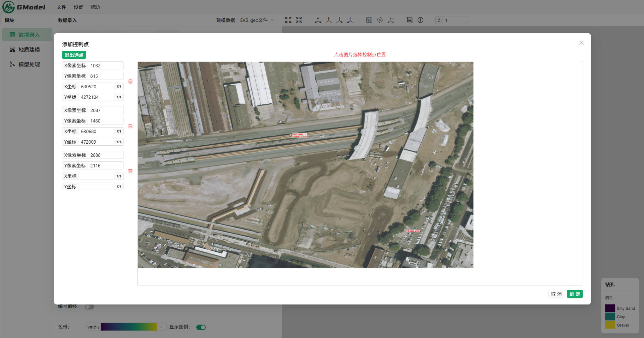Delete control point with X pixel 2087

[x=130, y=126]
